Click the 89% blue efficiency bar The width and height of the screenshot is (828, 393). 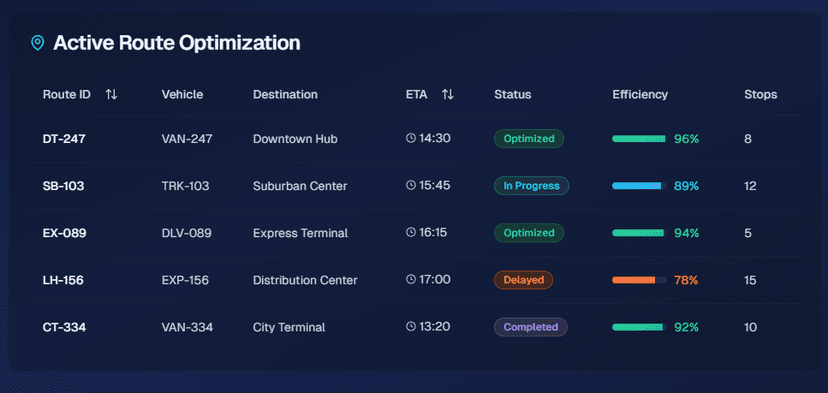pyautogui.click(x=639, y=186)
